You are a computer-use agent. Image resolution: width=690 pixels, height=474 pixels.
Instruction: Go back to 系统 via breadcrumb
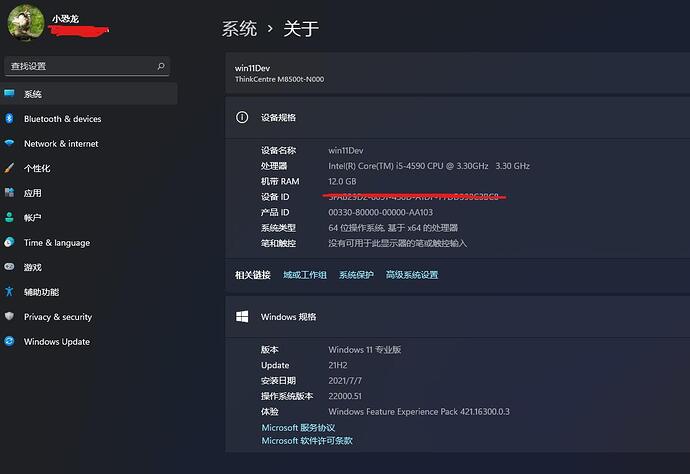pyautogui.click(x=239, y=29)
